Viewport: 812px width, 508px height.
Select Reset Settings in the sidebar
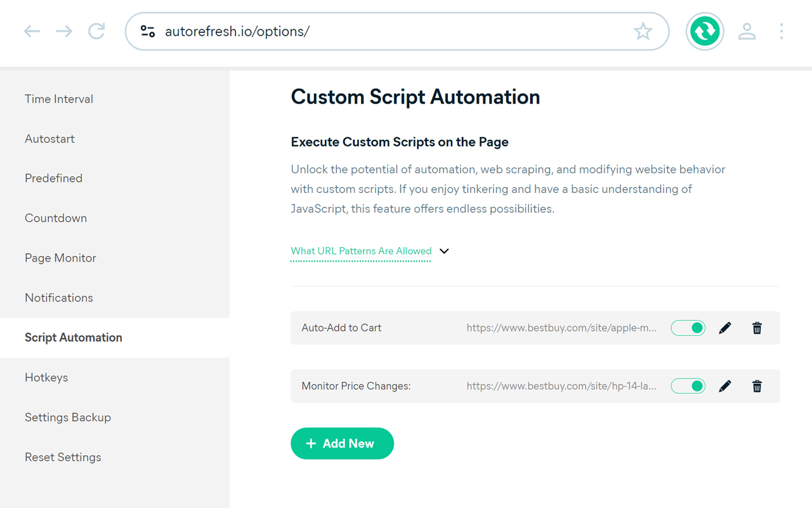pos(63,457)
